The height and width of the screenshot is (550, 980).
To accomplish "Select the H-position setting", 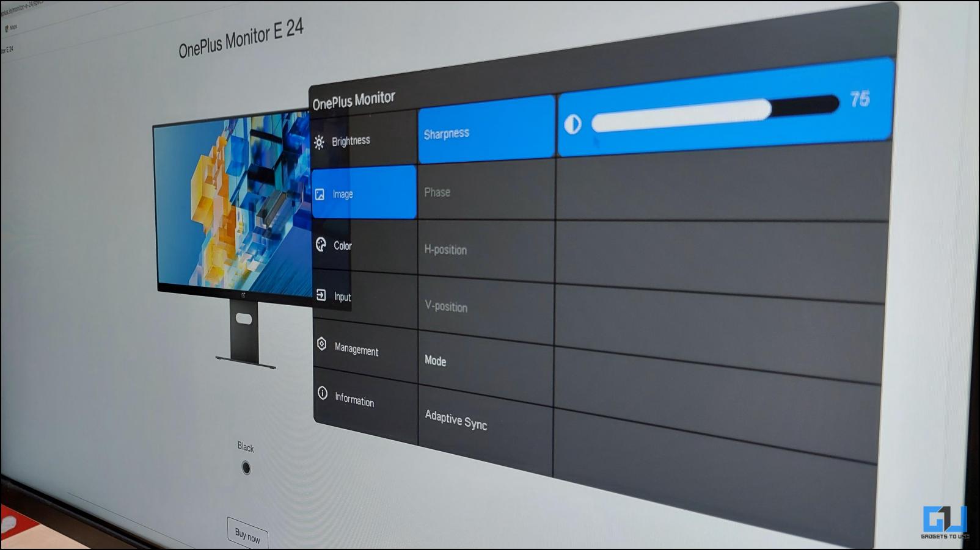I will point(487,250).
